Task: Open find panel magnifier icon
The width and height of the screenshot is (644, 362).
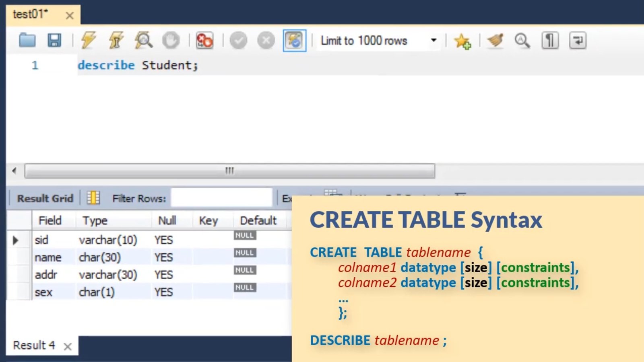Action: (522, 41)
